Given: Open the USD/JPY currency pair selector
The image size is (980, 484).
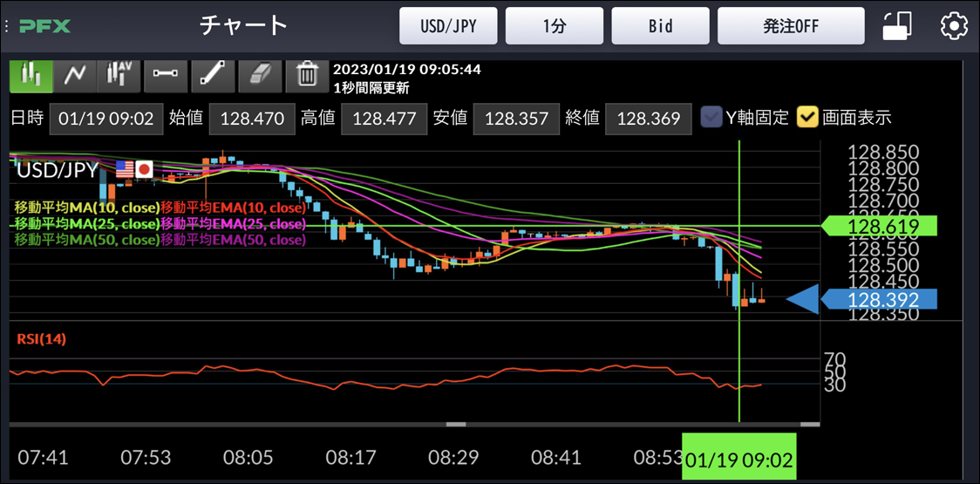Looking at the screenshot, I should 448,25.
